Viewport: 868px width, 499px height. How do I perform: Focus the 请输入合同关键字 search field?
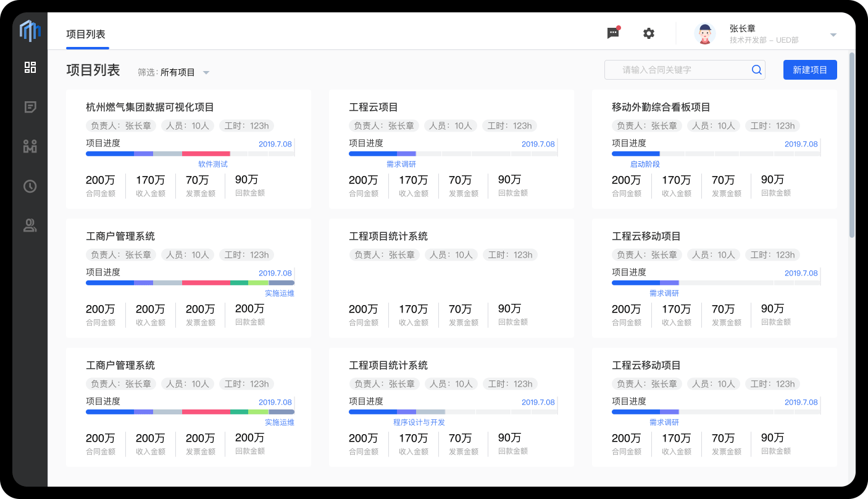point(685,70)
